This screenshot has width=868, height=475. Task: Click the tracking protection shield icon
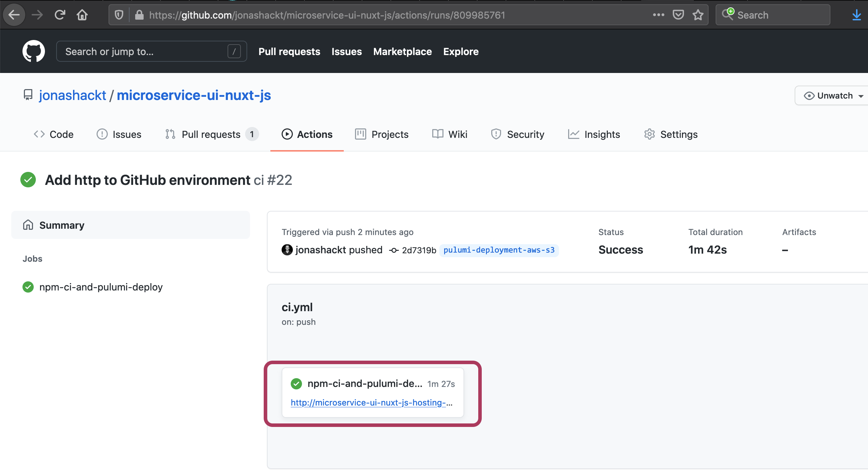[119, 15]
